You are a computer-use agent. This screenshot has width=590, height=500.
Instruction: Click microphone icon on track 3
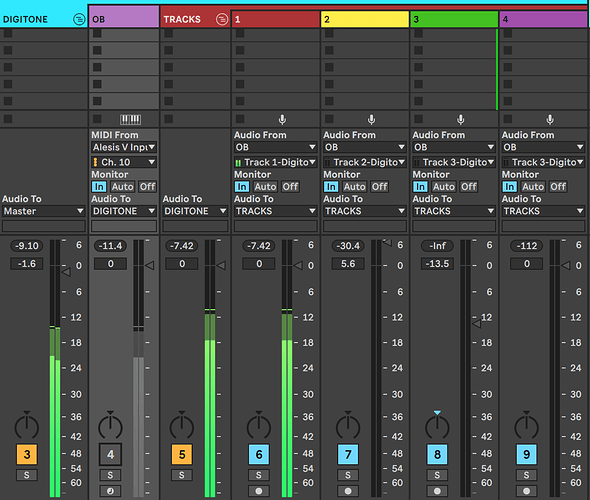[461, 120]
